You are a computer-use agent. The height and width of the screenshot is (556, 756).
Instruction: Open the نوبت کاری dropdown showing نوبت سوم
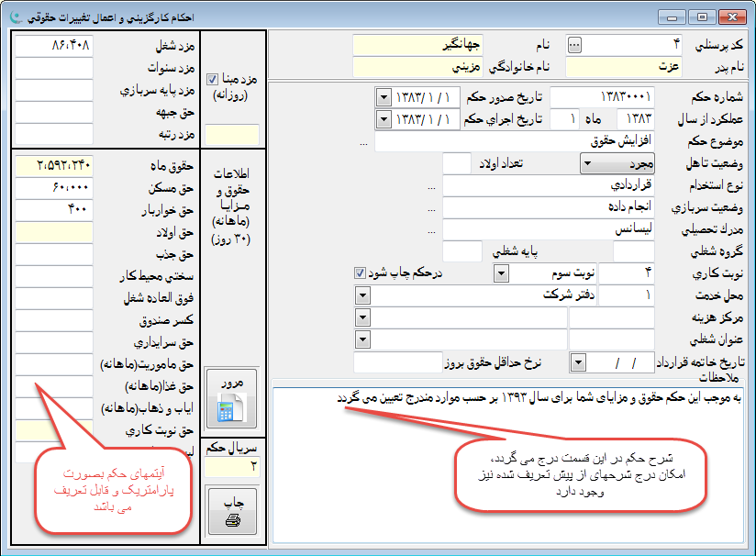coord(501,273)
